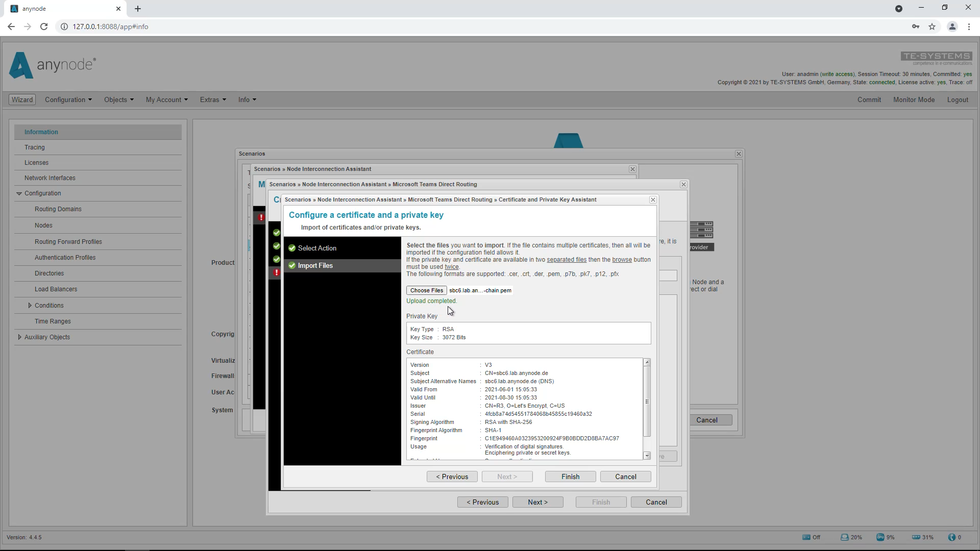Click the TE-SYSTEMS logo

coord(937,58)
